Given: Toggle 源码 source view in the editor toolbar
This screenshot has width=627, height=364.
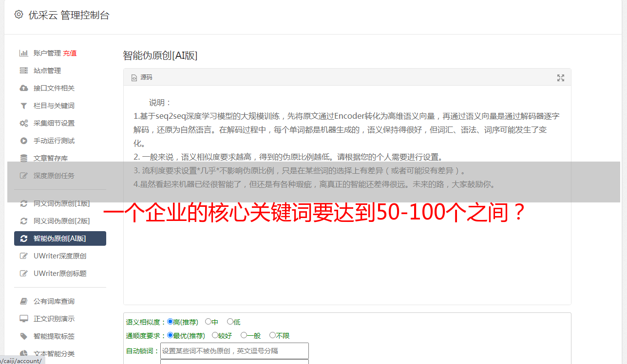Looking at the screenshot, I should coord(142,77).
